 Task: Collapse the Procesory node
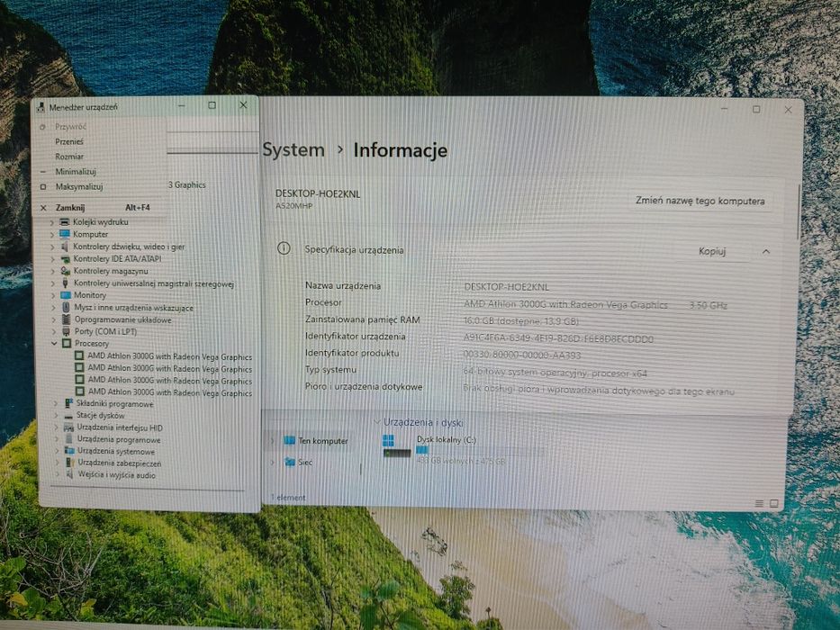(x=54, y=344)
